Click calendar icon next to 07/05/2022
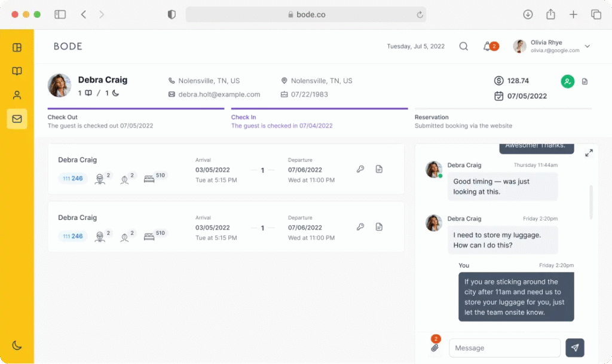This screenshot has width=612, height=364. (498, 96)
